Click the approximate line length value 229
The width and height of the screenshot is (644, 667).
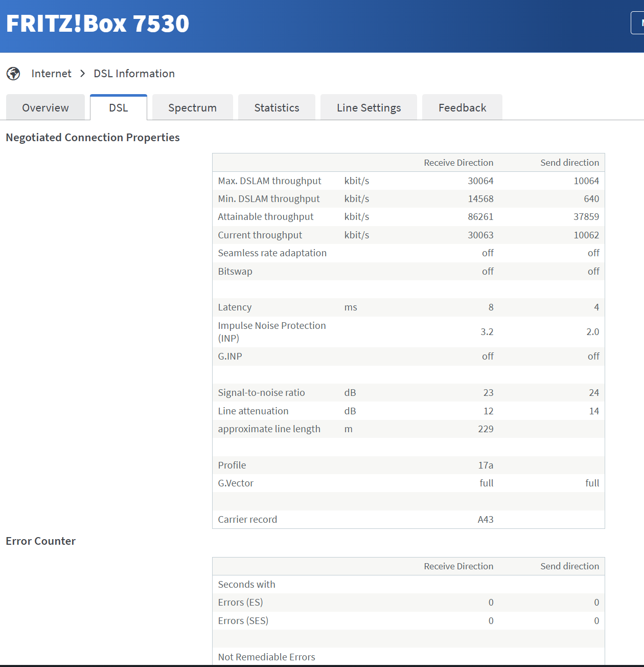coord(486,429)
